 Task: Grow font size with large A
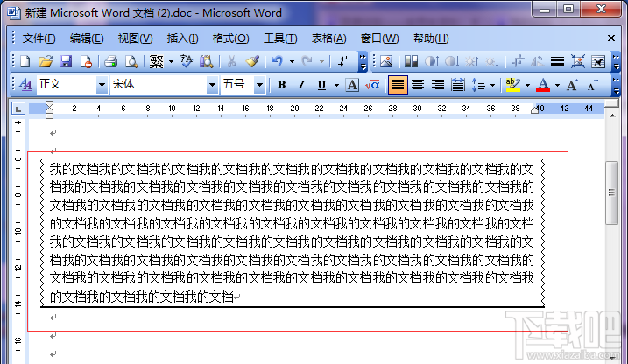[572, 85]
